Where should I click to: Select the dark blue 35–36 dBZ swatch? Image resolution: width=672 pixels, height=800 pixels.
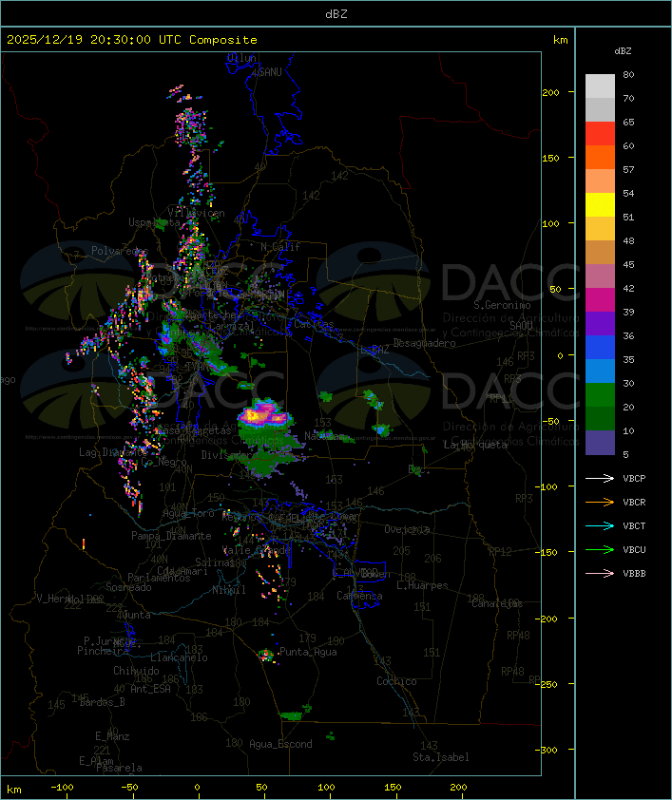point(600,348)
